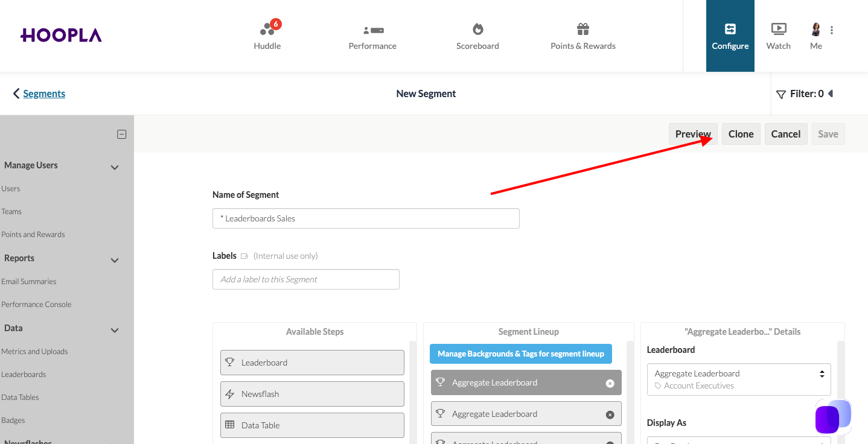Click the Clone button
The height and width of the screenshot is (444, 868).
741,134
